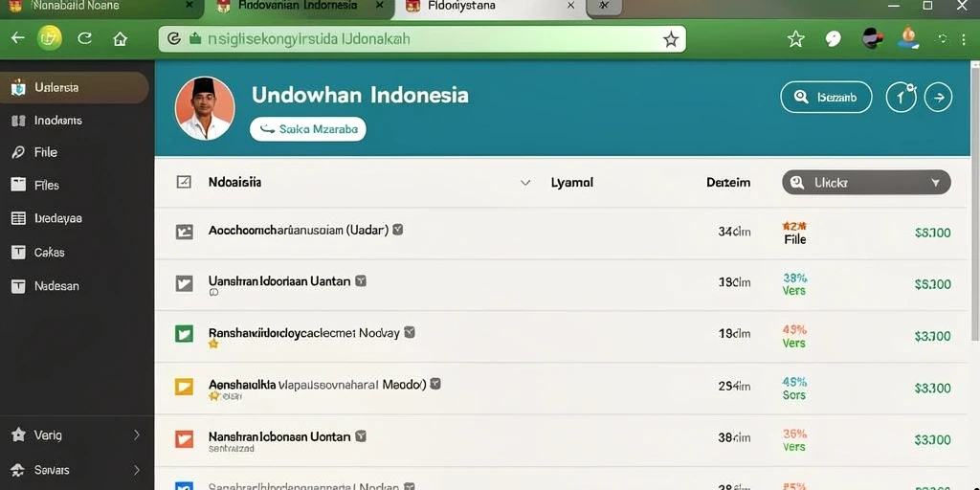Image resolution: width=980 pixels, height=490 pixels.
Task: Click verified badge next to Nanshran Idoonaan Uantan
Action: tap(361, 435)
